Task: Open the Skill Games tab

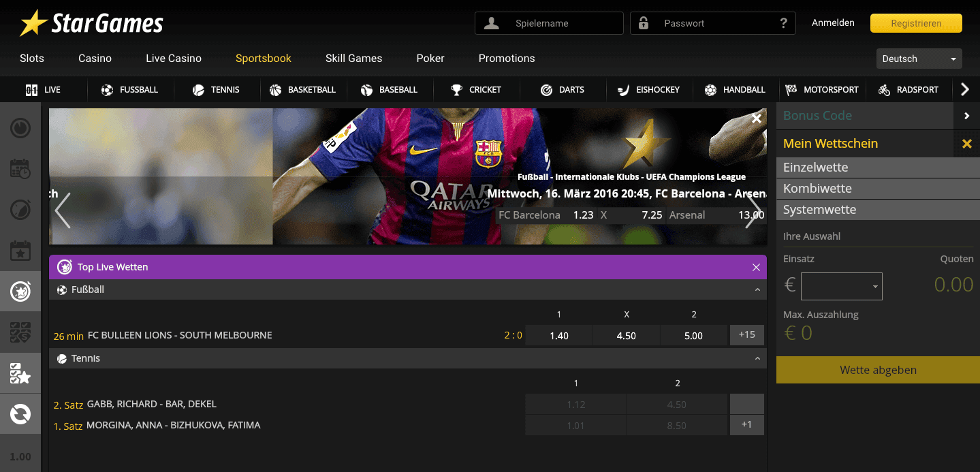Action: tap(354, 59)
